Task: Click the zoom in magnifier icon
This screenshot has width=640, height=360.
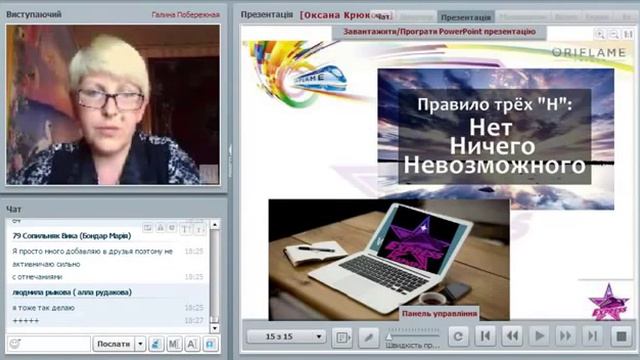Action: 600,35
